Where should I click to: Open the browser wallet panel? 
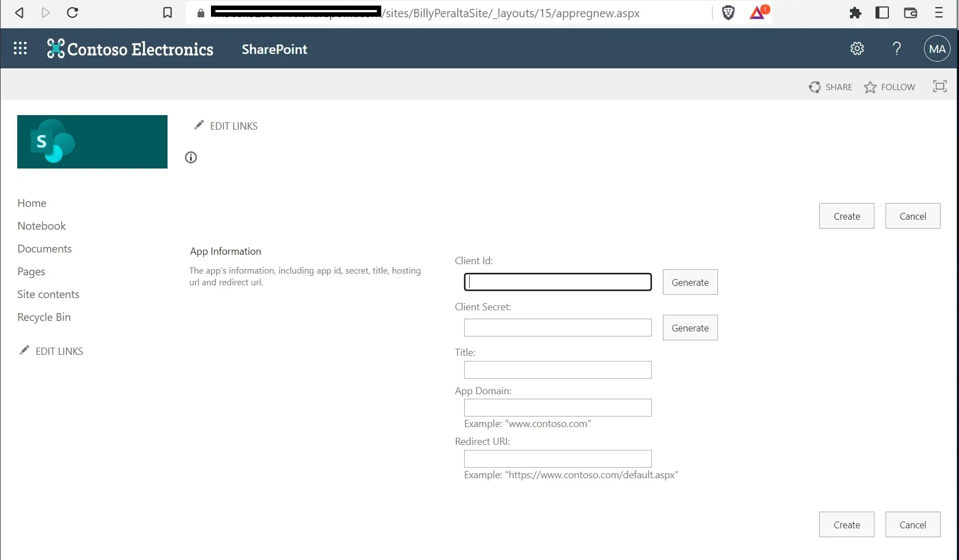point(911,12)
